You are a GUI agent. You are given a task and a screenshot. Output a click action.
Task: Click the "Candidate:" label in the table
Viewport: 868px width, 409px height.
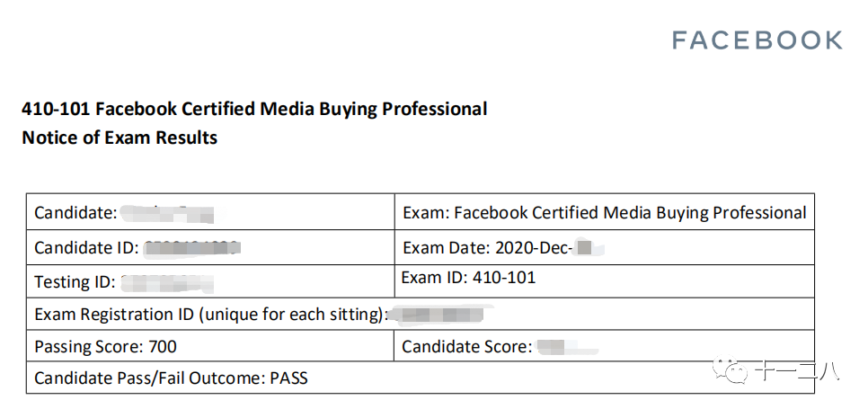75,214
